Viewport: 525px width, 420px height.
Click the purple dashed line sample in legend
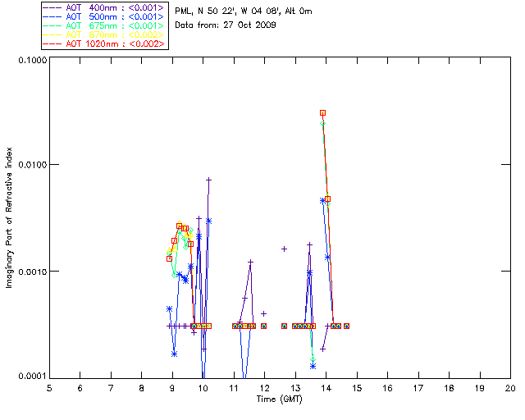(52, 7)
